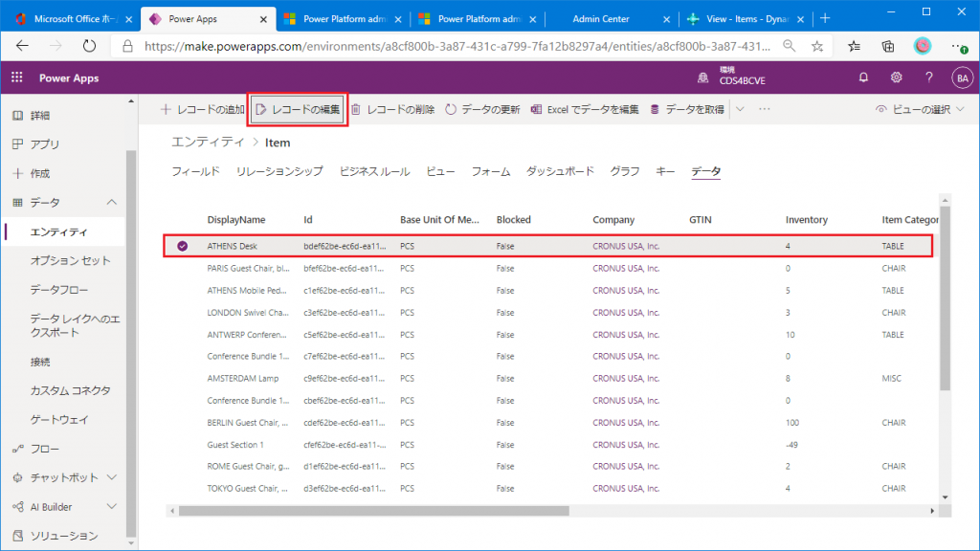Viewport: 980px width, 551px height.
Task: Open the BA account avatar
Action: [x=962, y=78]
